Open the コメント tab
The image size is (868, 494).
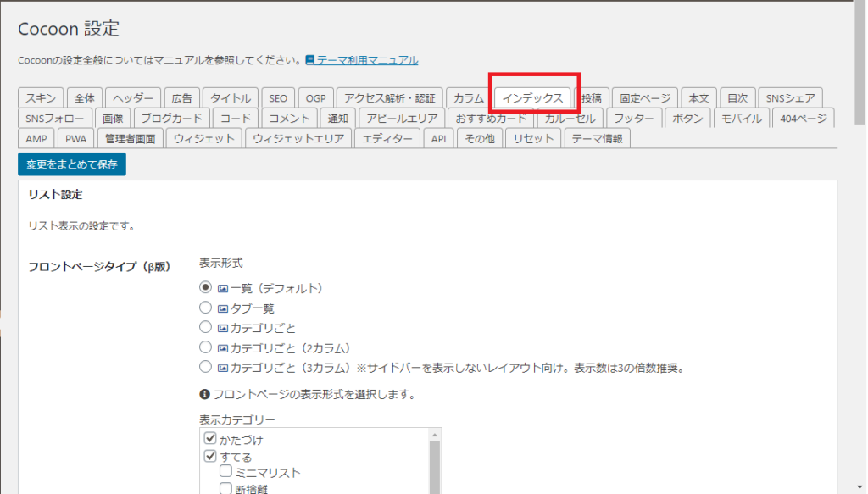[x=289, y=119]
